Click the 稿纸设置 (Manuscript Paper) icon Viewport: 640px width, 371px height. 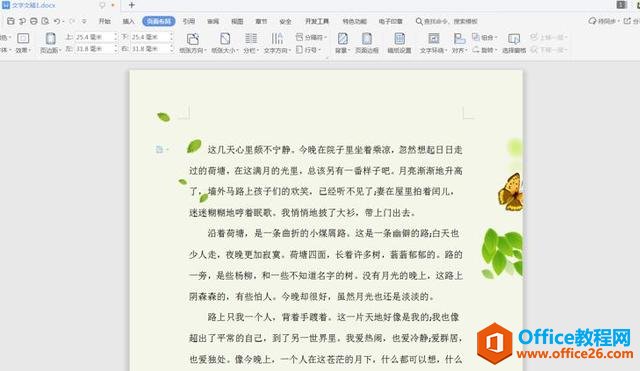click(x=399, y=43)
